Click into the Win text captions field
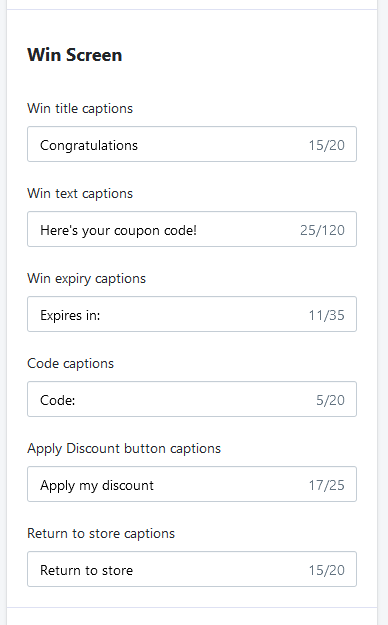Screen dimensions: 388x625 coord(192,229)
